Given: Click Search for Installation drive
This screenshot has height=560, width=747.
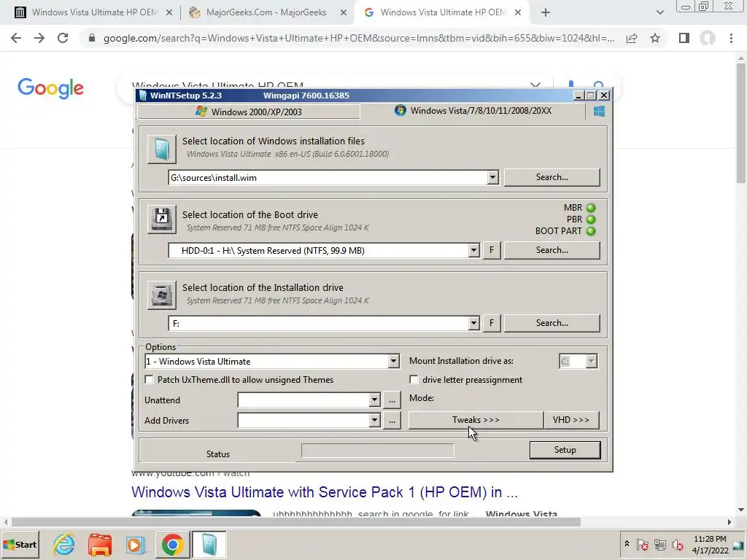Looking at the screenshot, I should point(551,323).
